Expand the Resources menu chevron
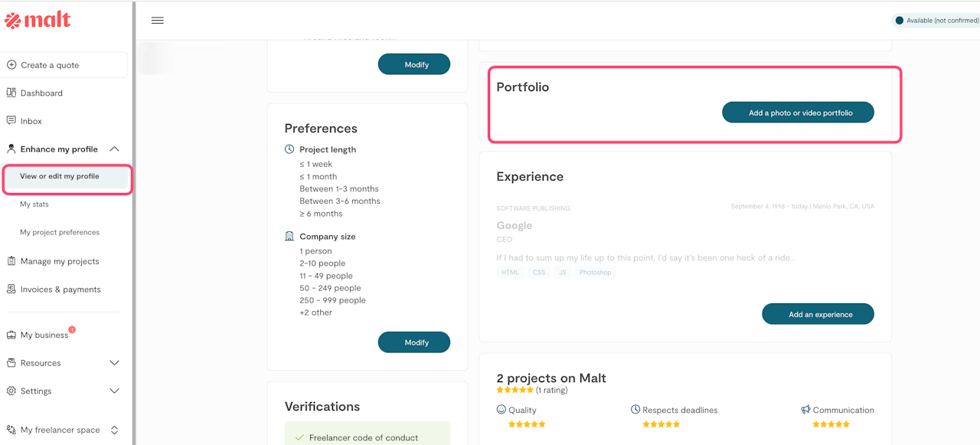The image size is (980, 445). [x=114, y=363]
